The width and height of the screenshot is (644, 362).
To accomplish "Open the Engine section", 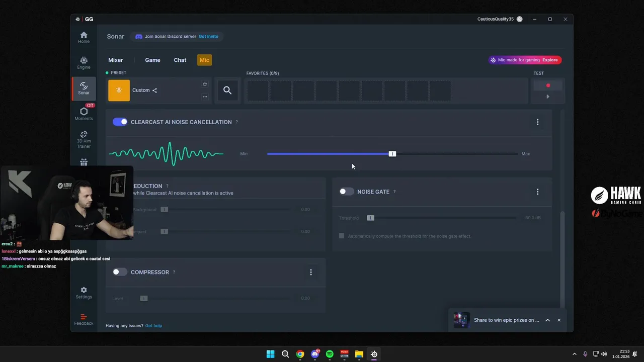I will pyautogui.click(x=84, y=63).
